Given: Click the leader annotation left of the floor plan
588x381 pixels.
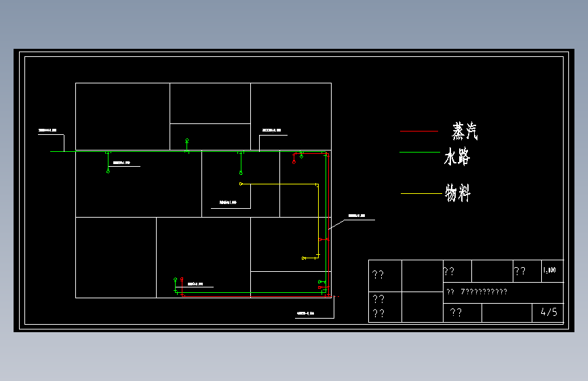Looking at the screenshot, I should 47,130.
